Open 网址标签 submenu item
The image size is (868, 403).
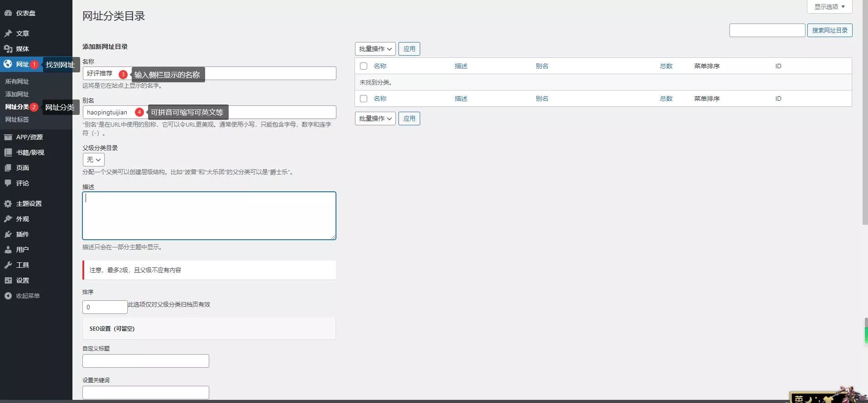(x=17, y=119)
